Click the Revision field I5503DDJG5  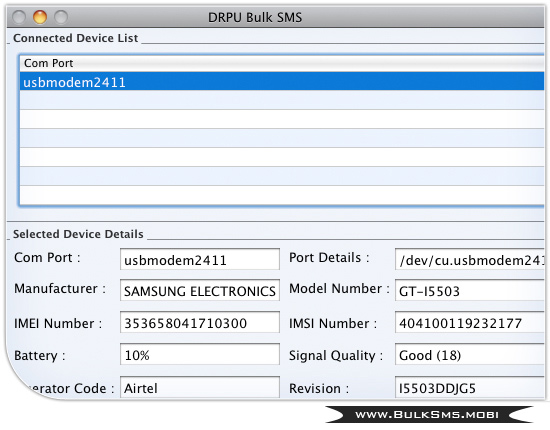pos(470,387)
